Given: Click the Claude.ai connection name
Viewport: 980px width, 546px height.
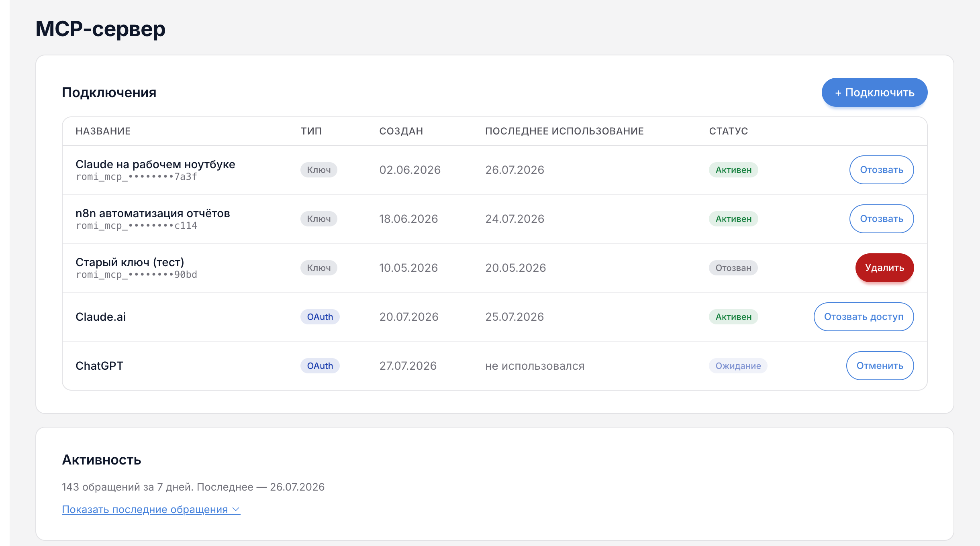Looking at the screenshot, I should coord(101,317).
